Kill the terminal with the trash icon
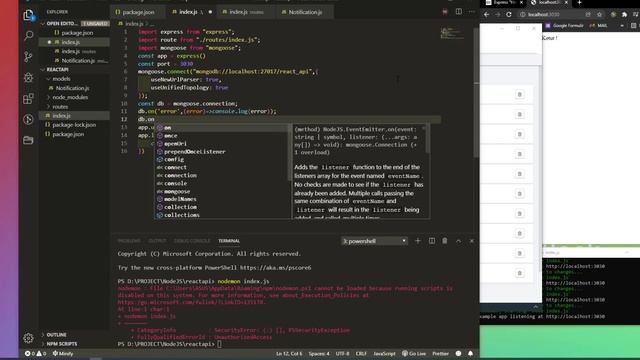 [x=445, y=241]
